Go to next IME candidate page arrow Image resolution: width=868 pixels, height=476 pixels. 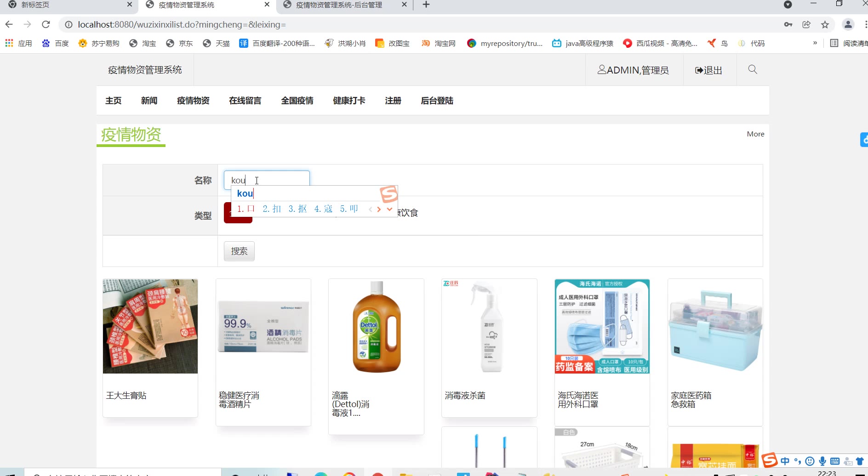click(379, 209)
